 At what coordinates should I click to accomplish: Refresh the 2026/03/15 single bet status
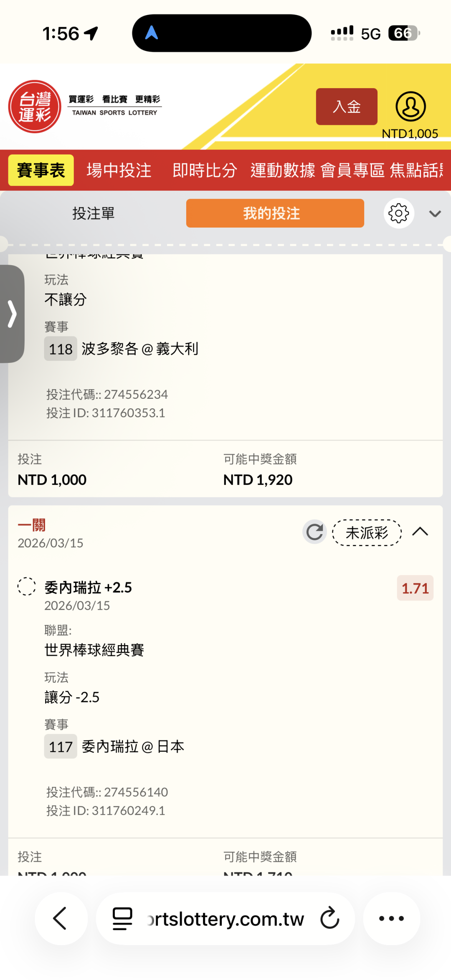314,532
